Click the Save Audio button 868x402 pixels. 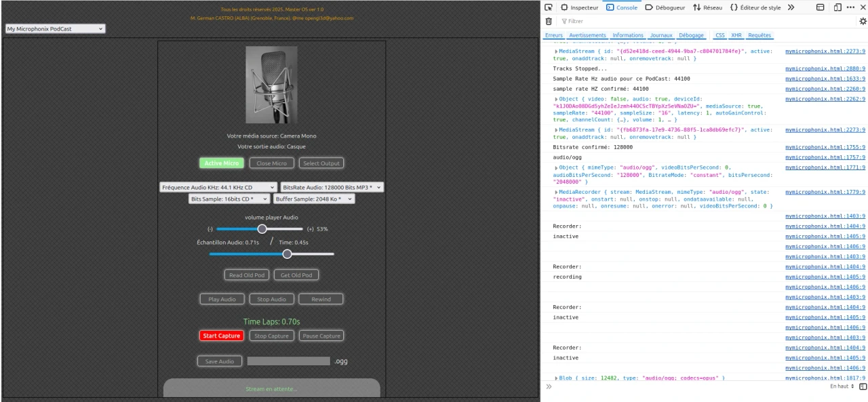(x=220, y=361)
